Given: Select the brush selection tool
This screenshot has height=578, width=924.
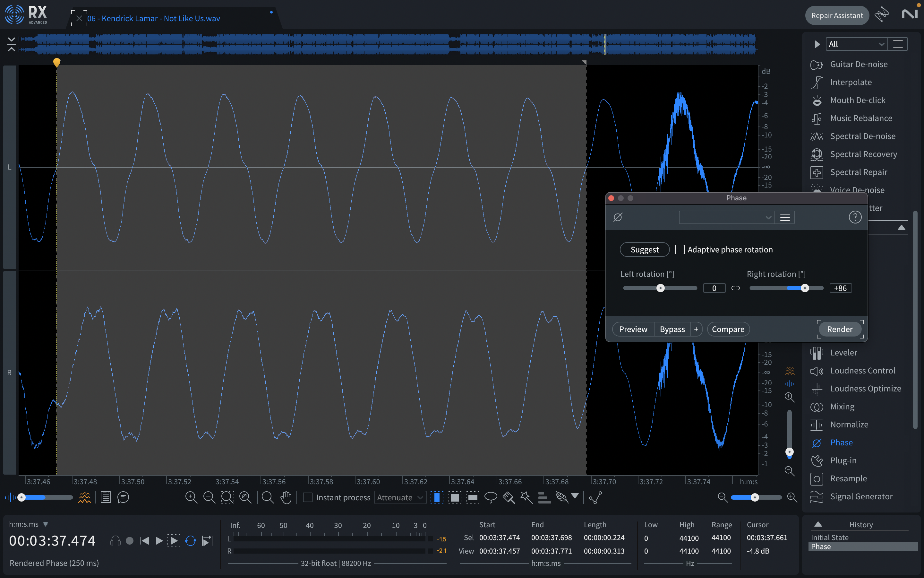Looking at the screenshot, I should (509, 497).
